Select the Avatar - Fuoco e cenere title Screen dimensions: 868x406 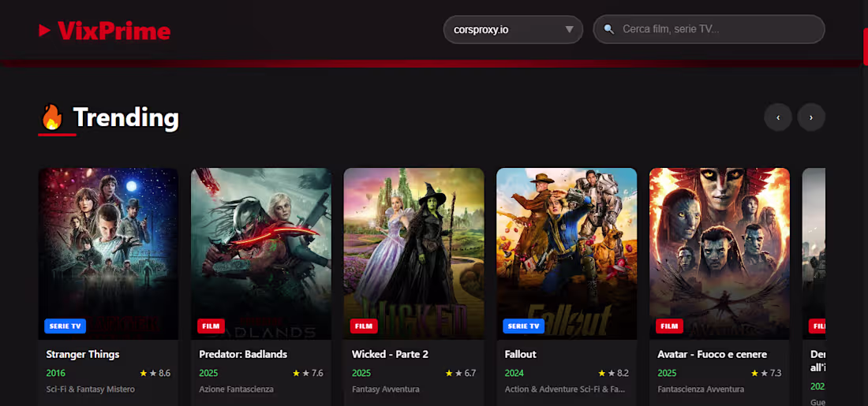tap(712, 354)
